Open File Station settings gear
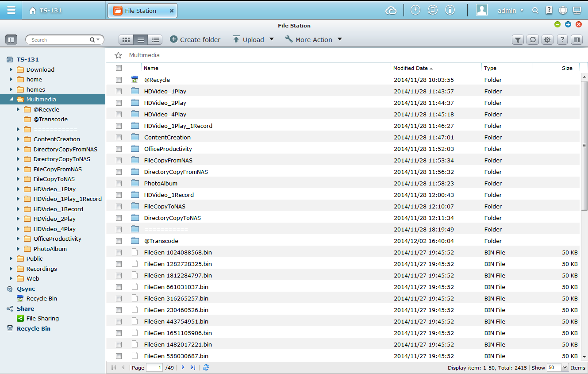The width and height of the screenshot is (588, 374). click(x=548, y=40)
